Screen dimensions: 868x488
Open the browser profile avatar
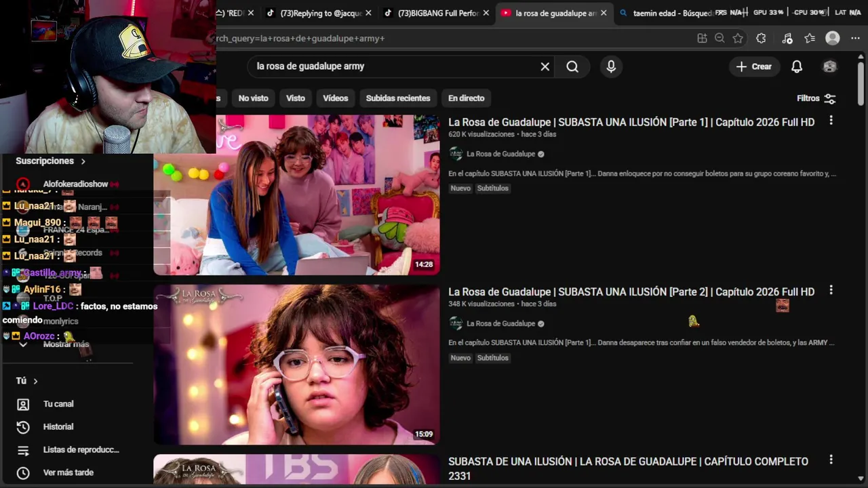pos(833,39)
